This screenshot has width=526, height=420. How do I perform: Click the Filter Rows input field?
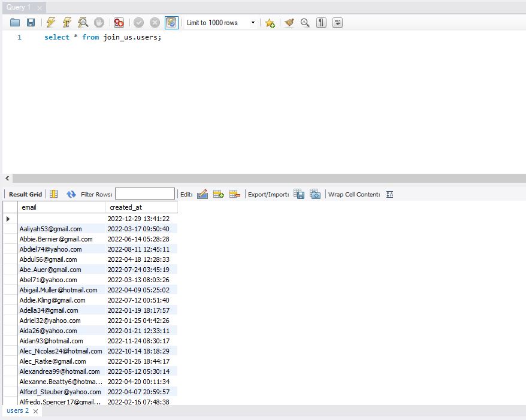[x=145, y=194]
